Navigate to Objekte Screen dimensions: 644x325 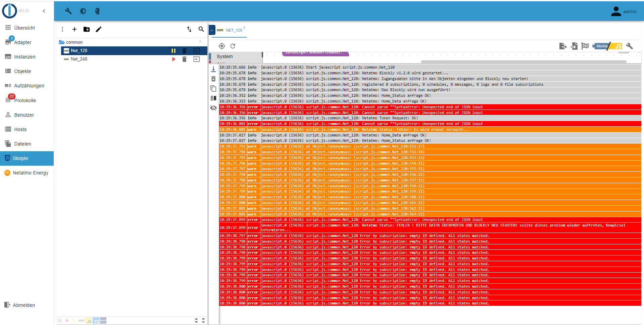point(27,71)
